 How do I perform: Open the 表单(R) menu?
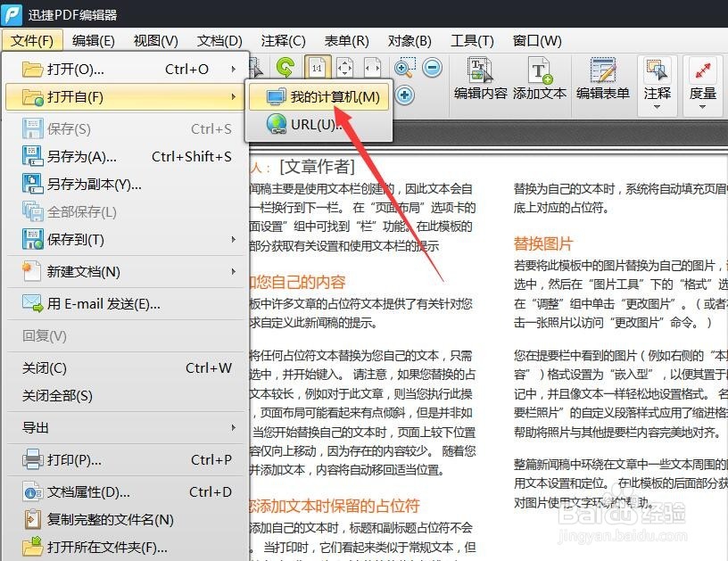pyautogui.click(x=346, y=40)
